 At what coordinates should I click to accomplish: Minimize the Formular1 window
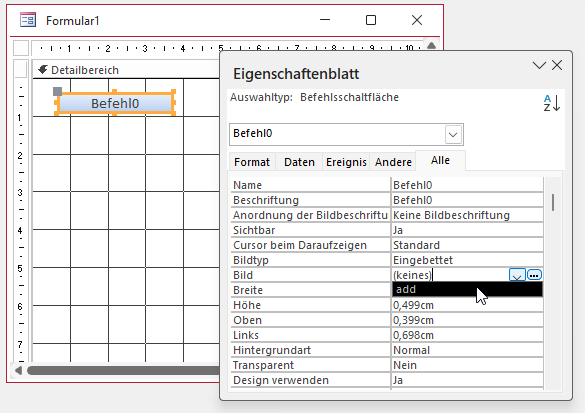(325, 20)
